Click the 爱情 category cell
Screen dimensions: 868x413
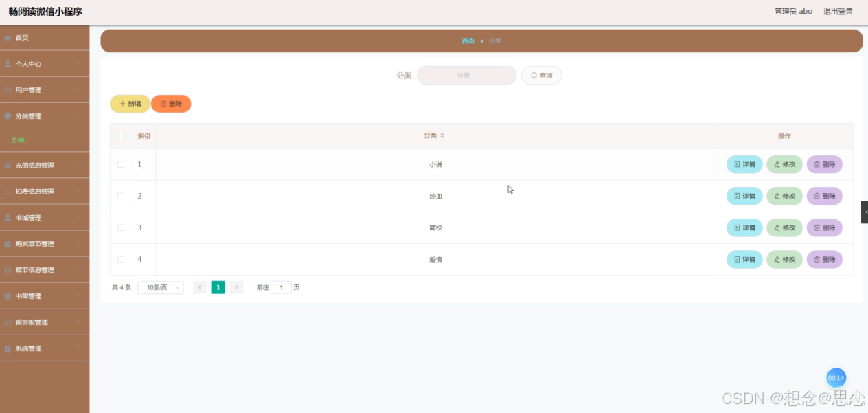(x=435, y=259)
